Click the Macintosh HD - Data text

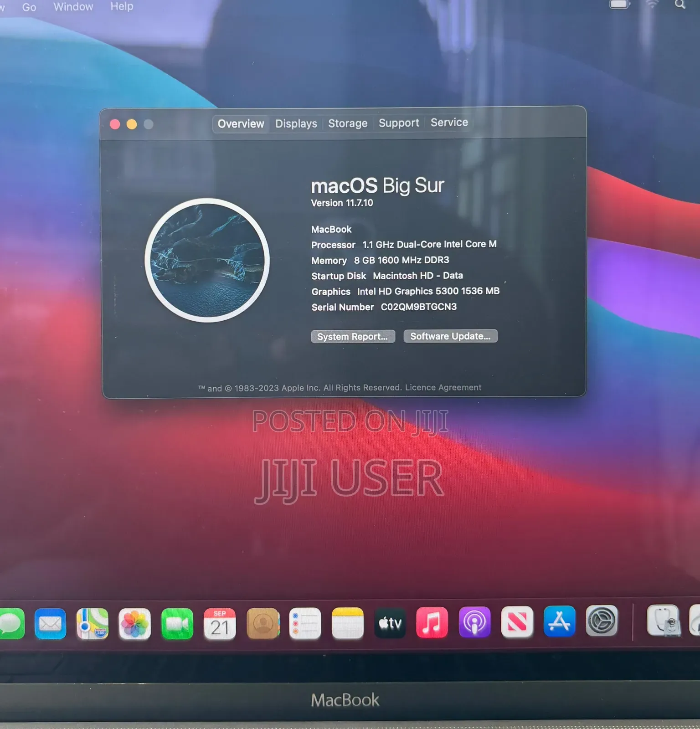418,276
